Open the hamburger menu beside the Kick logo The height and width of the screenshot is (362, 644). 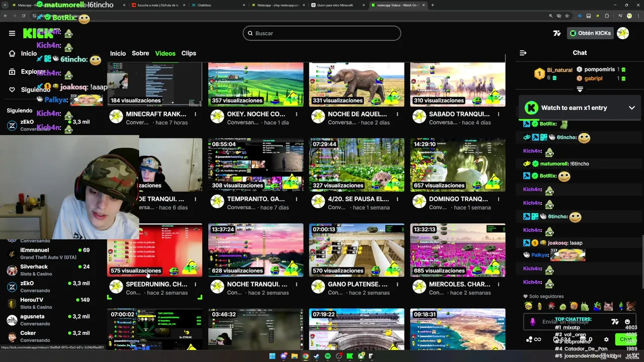(x=12, y=33)
